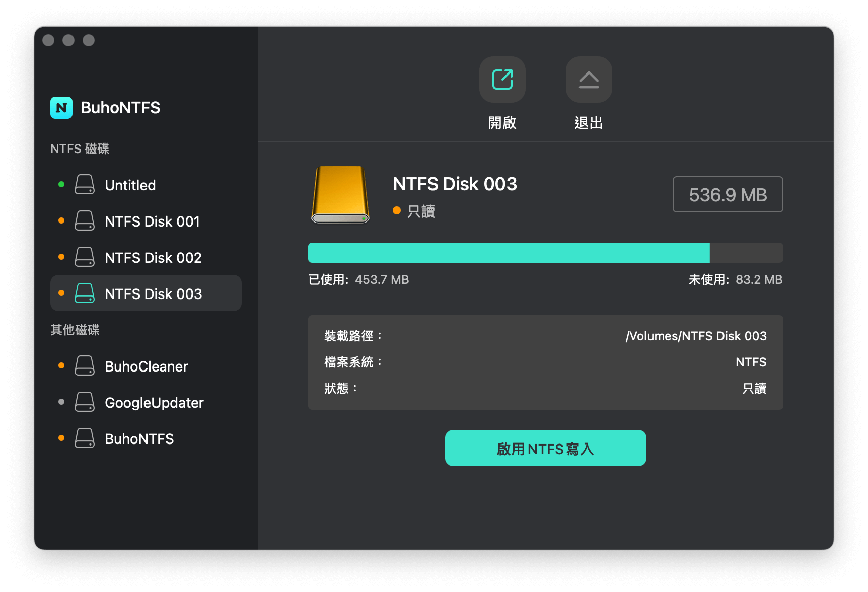Click the BuhoNTFS logo icon
The width and height of the screenshot is (868, 592).
point(61,108)
